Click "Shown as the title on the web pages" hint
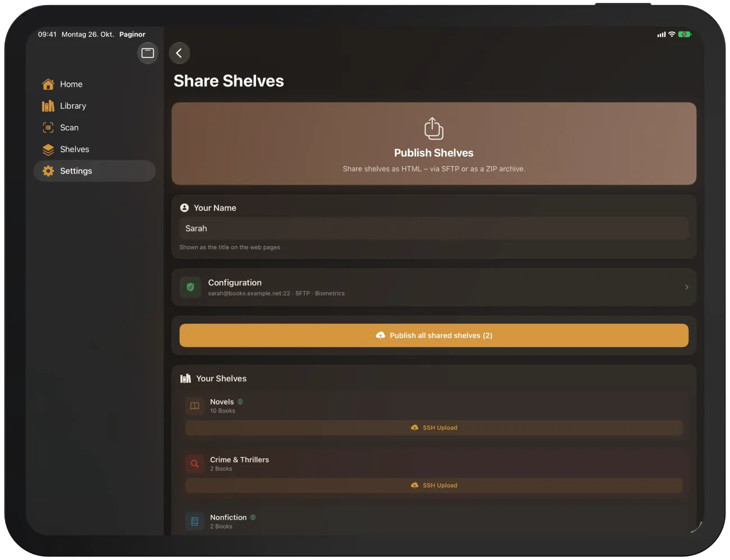 230,247
